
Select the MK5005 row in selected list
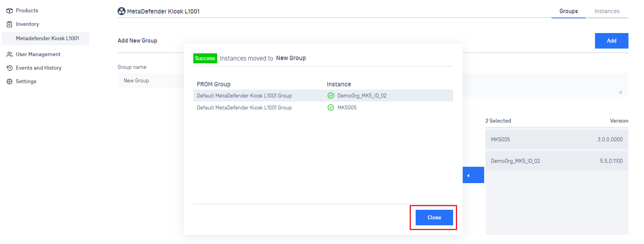pos(557,140)
